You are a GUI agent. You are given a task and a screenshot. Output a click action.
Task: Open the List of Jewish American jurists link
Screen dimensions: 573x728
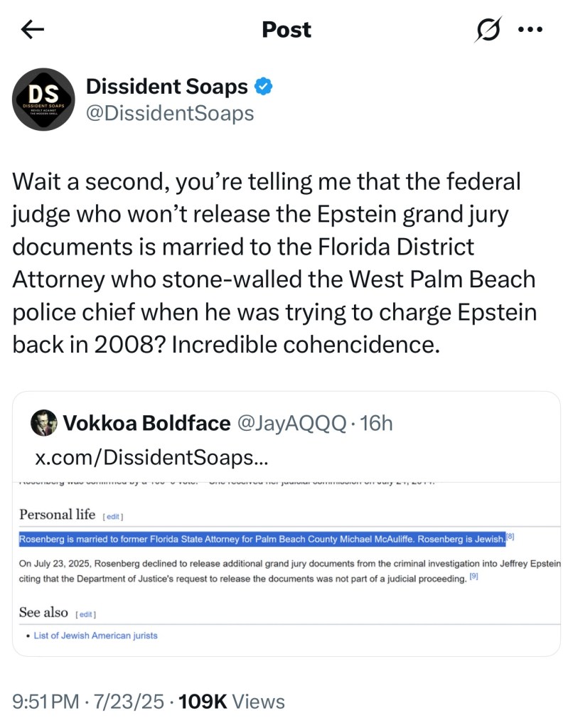coord(95,635)
